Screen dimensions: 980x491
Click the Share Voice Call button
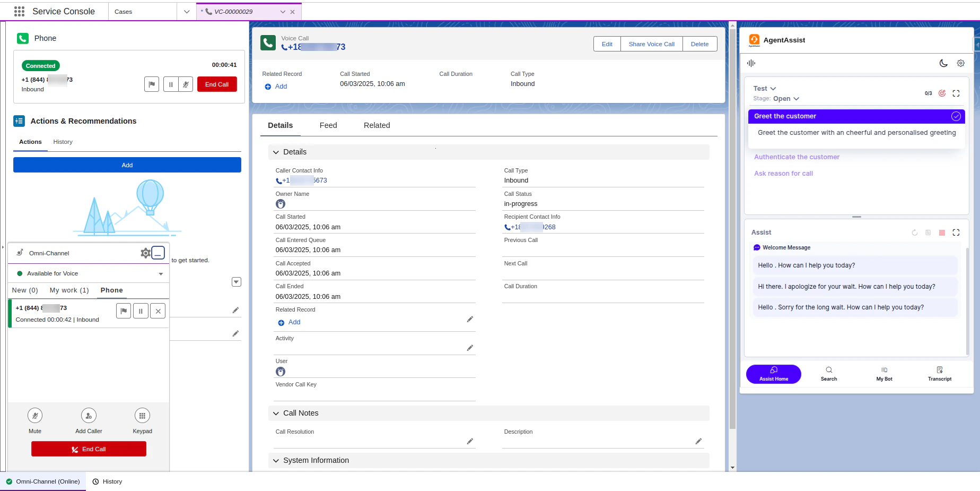[651, 44]
